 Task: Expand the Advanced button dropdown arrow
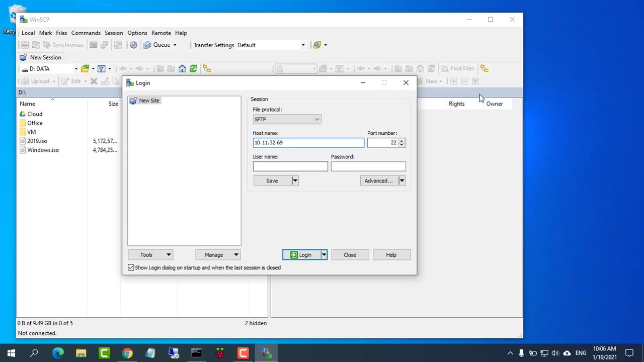(401, 180)
